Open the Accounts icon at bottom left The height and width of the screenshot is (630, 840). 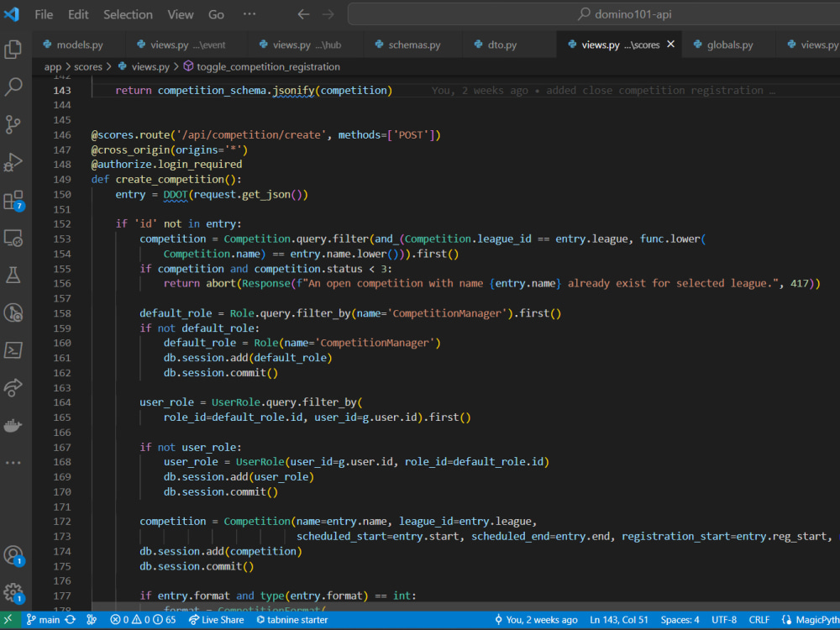click(13, 554)
